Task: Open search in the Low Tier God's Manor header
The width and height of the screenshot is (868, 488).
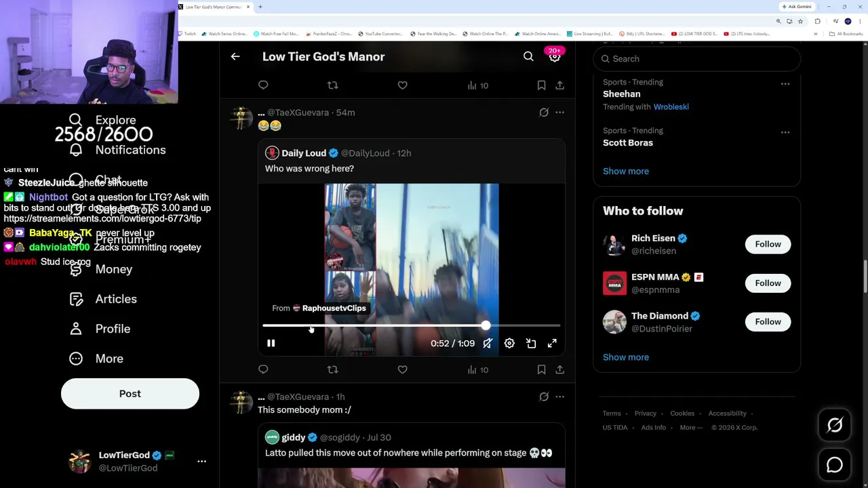Action: tap(528, 57)
